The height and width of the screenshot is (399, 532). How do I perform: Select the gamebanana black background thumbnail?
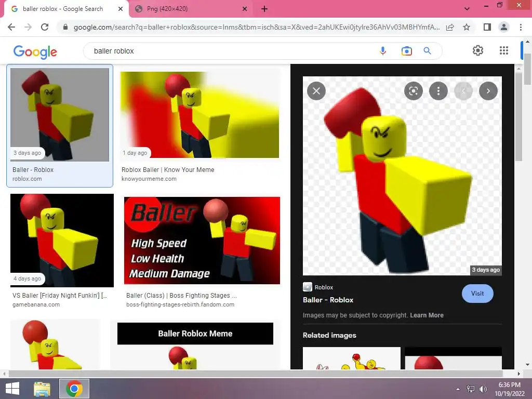tap(62, 240)
